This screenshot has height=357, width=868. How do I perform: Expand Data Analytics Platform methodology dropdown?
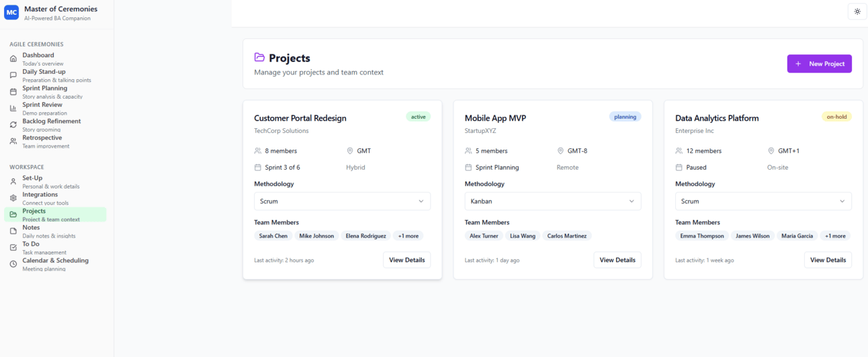[x=763, y=201]
